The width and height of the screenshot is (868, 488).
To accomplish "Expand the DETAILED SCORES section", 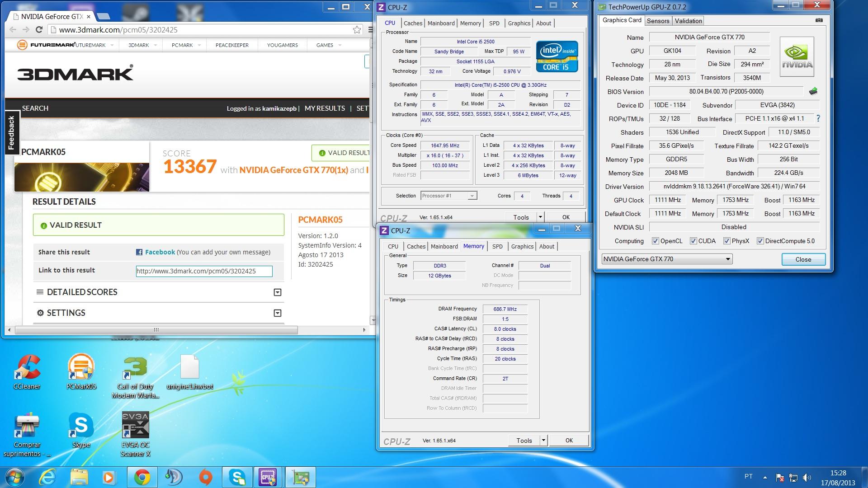I will tap(278, 292).
